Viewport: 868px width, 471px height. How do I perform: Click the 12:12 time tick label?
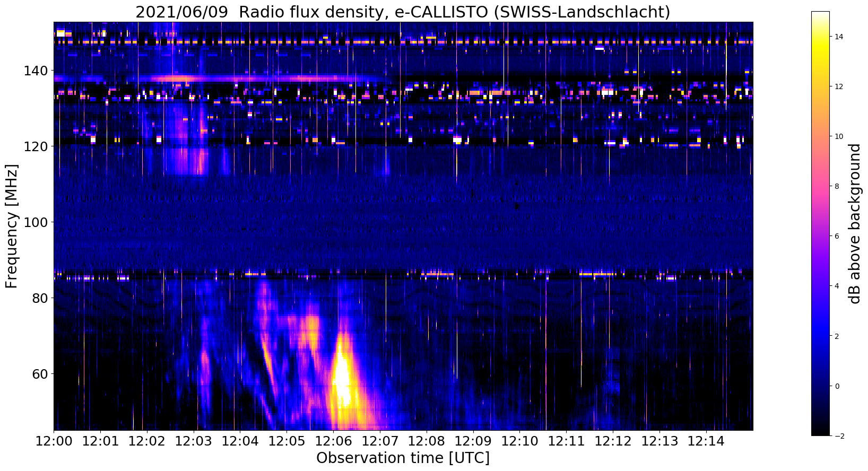613,441
